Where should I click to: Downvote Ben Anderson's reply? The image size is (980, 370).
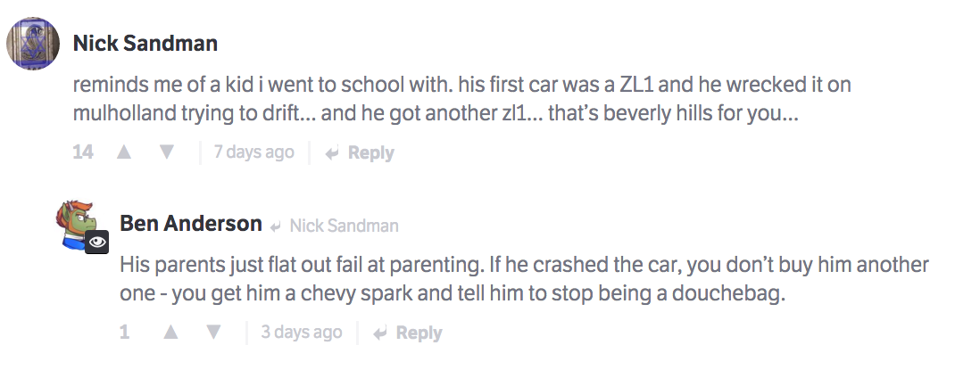click(213, 333)
